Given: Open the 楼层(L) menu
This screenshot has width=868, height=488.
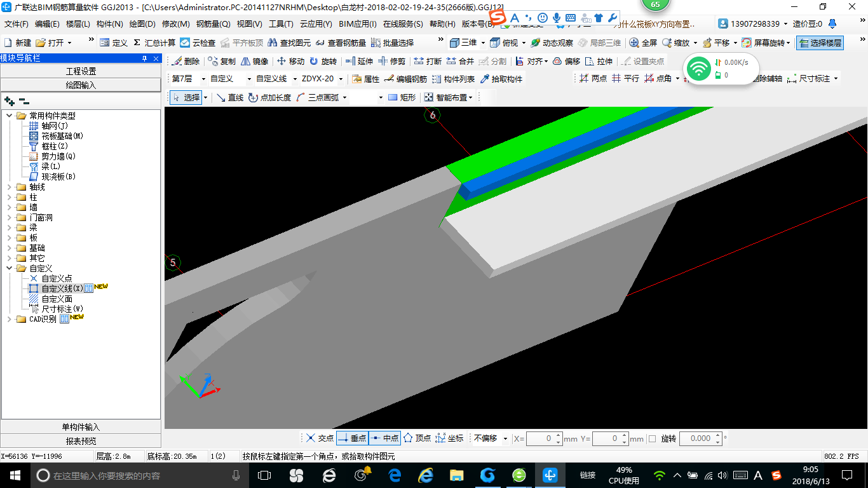Looking at the screenshot, I should pos(78,24).
